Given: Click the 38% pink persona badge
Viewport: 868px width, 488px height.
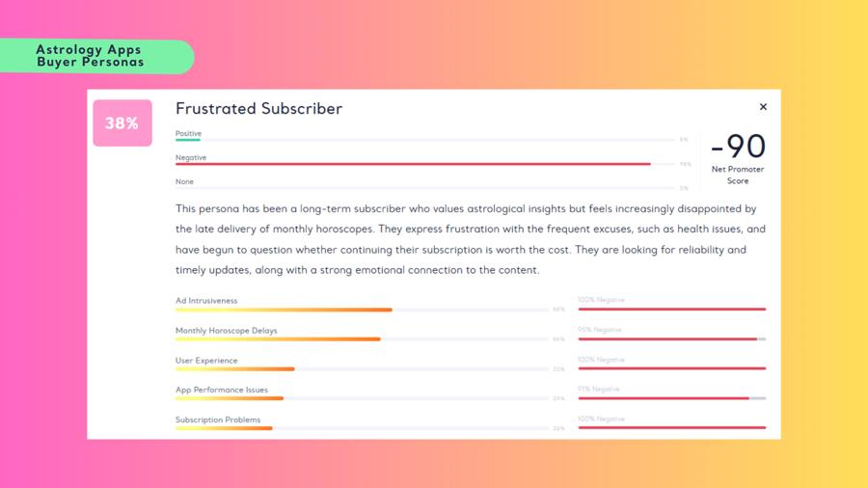Looking at the screenshot, I should (122, 123).
